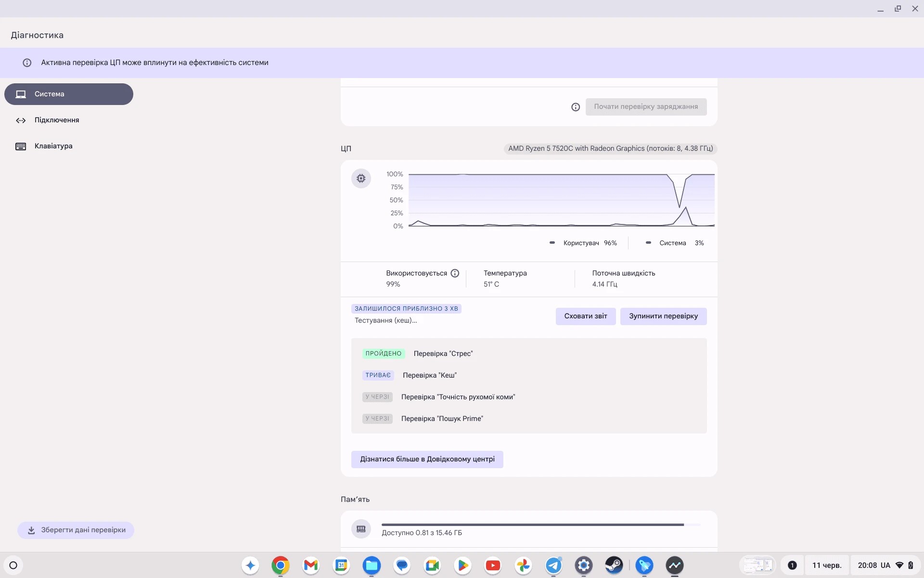Launch Steam from the shelf
Screen dimensions: 924x578
pos(614,565)
